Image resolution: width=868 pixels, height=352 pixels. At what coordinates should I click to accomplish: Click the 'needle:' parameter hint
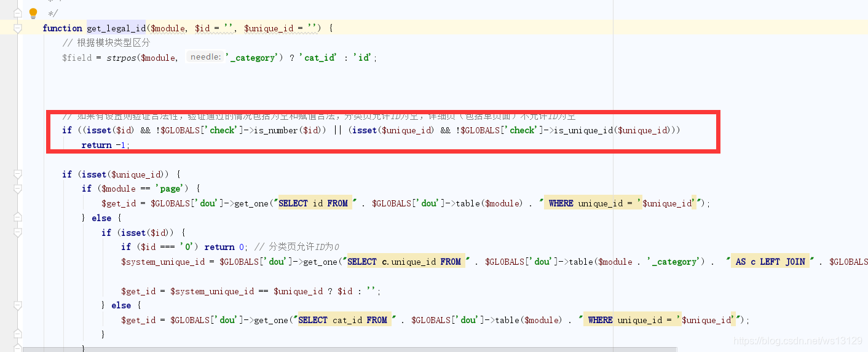tap(205, 57)
